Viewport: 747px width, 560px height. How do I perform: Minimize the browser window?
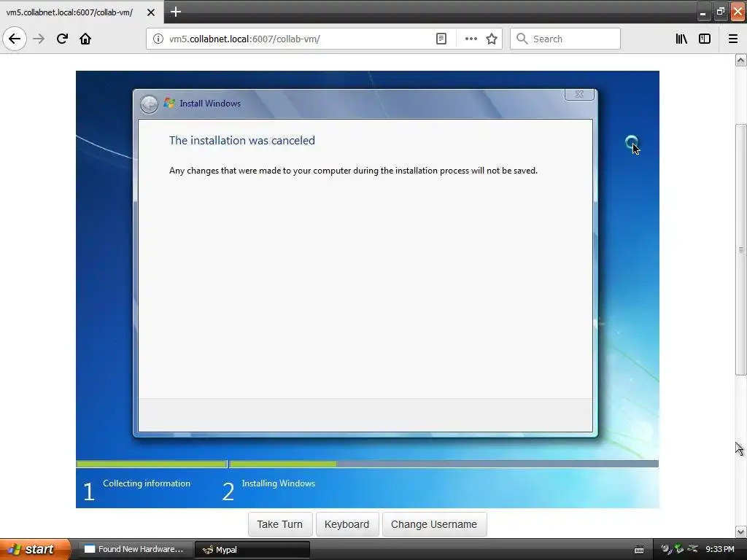[703, 12]
